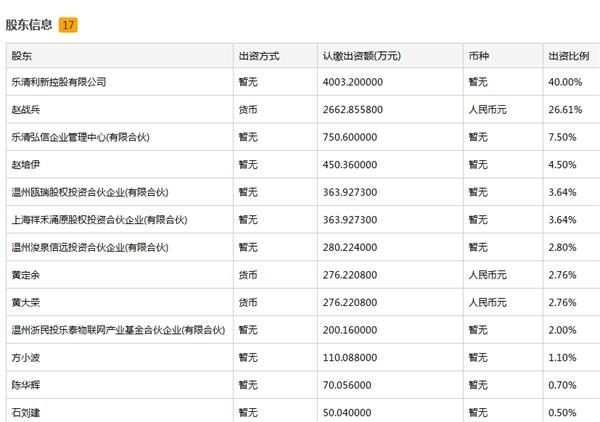Viewport: 600px width, 422px height.
Task: Select shareholder 赵培伊
Action: click(x=26, y=164)
